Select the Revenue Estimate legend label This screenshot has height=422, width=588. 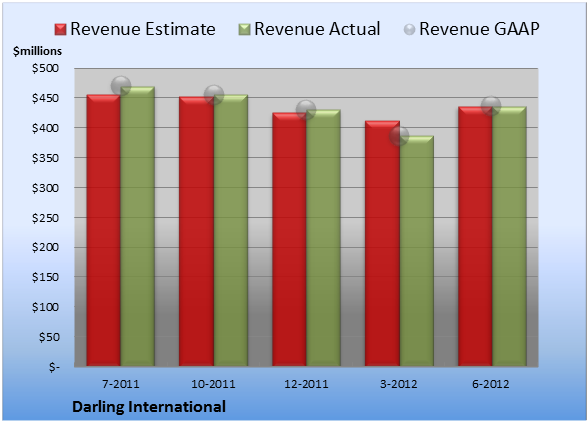143,29
